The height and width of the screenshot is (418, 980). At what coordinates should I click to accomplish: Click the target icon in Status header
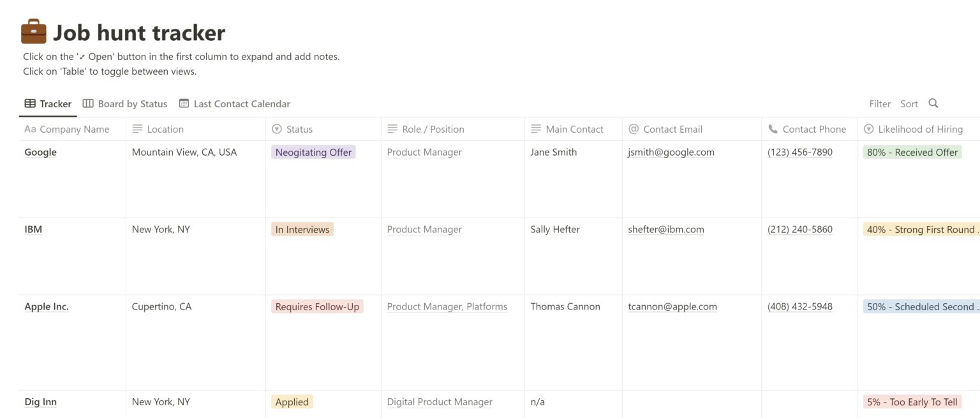pyautogui.click(x=277, y=129)
